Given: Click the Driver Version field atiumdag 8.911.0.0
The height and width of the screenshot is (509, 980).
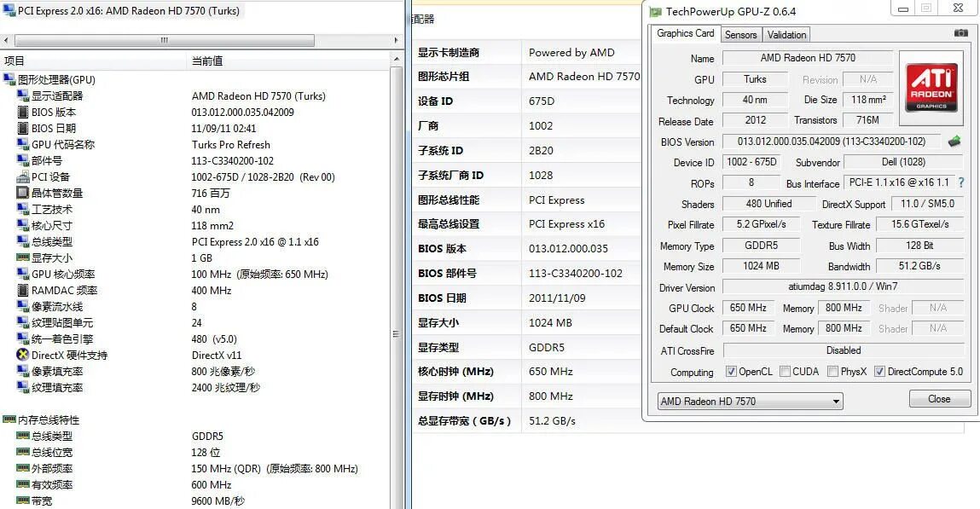Looking at the screenshot, I should 843,286.
